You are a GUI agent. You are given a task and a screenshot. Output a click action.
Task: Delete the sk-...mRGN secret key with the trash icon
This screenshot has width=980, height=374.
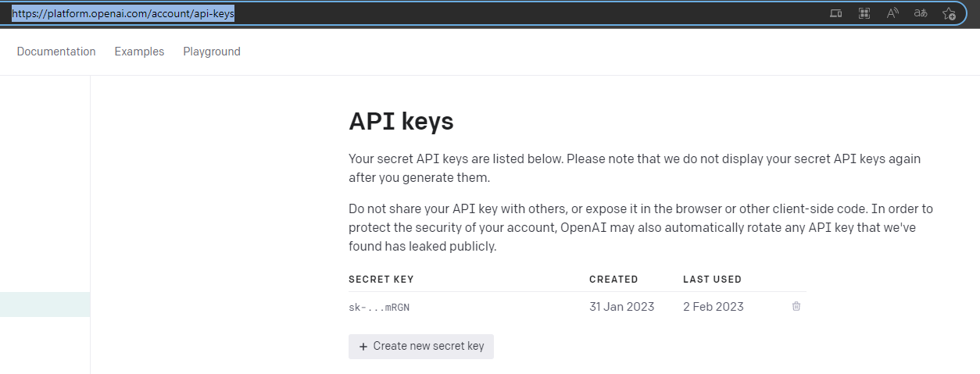(x=796, y=307)
